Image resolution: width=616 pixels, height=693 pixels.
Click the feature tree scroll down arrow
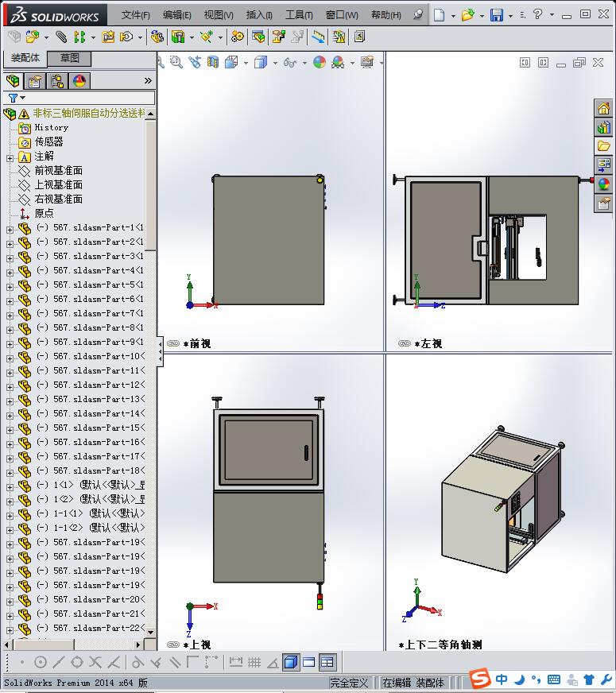click(151, 632)
